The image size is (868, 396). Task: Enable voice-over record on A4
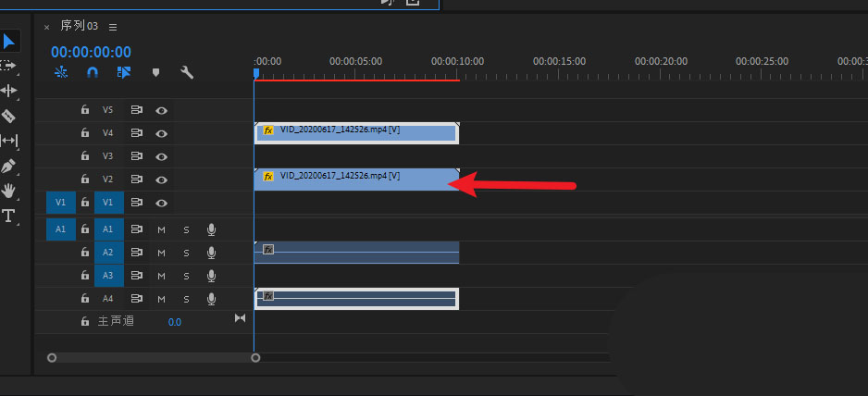tap(211, 300)
